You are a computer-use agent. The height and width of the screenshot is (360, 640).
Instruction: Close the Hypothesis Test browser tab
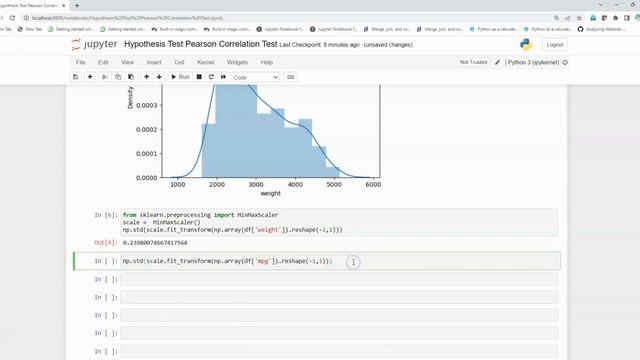click(64, 6)
